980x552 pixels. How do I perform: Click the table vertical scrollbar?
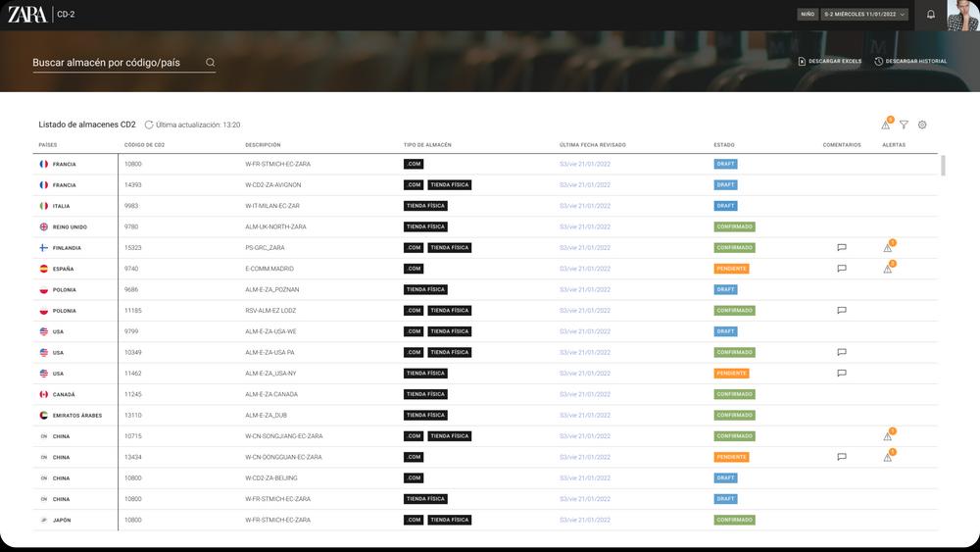[x=943, y=165]
